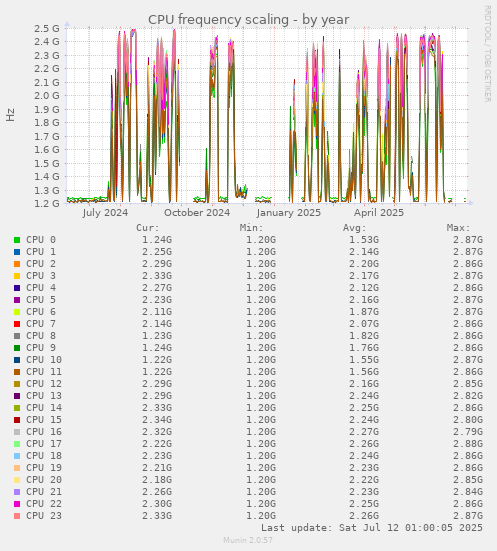Click CPU 13 max value 2.82G
497x551 pixels.
[x=468, y=396]
